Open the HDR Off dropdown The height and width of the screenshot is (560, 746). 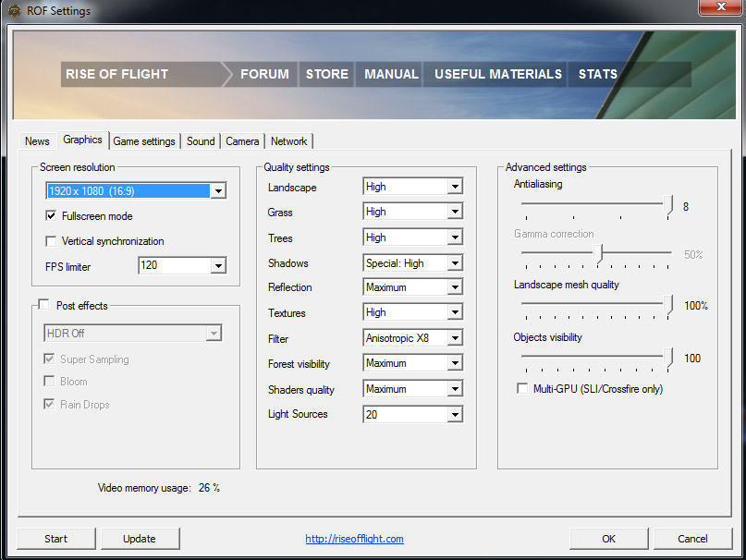point(133,333)
